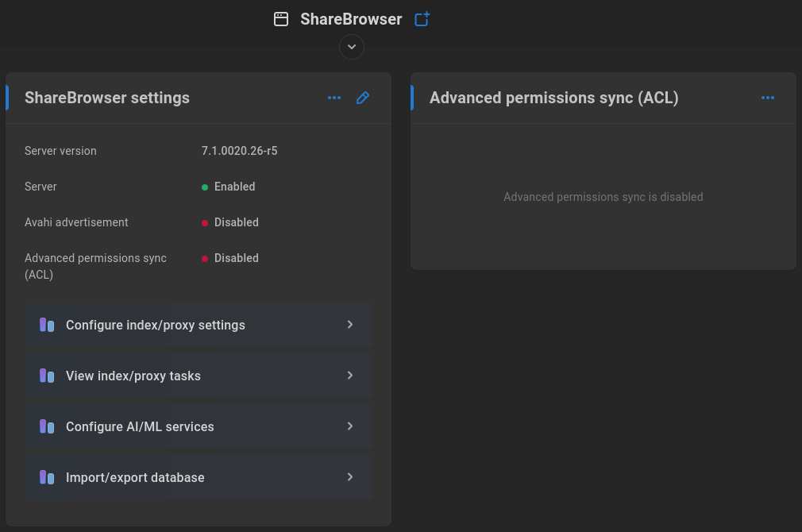This screenshot has height=532, width=802.
Task: Open Configure AI/ML services
Action: [199, 426]
